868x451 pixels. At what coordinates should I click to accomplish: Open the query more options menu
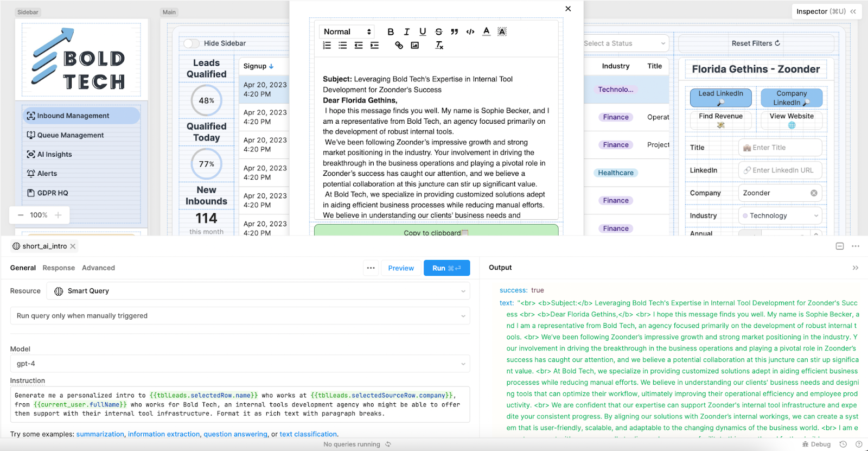(371, 268)
